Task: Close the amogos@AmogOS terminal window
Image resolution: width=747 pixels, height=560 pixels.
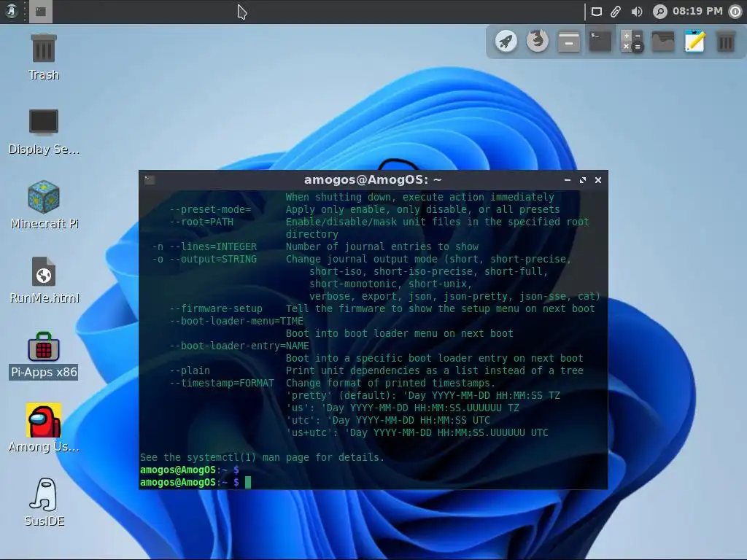Action: 598,180
